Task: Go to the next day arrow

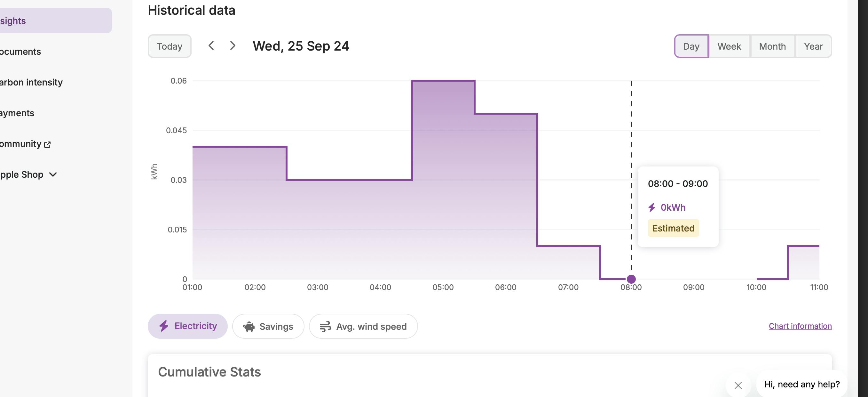Action: tap(233, 45)
